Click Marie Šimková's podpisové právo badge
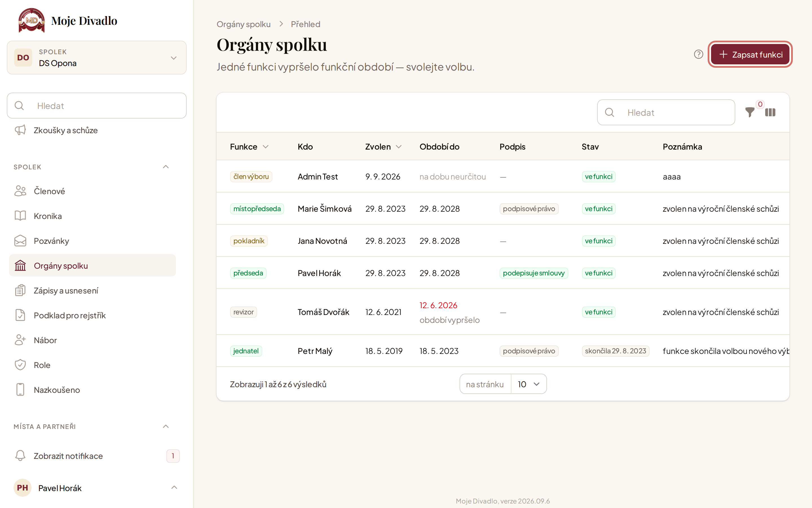Screen dimensions: 812x508 point(529,209)
